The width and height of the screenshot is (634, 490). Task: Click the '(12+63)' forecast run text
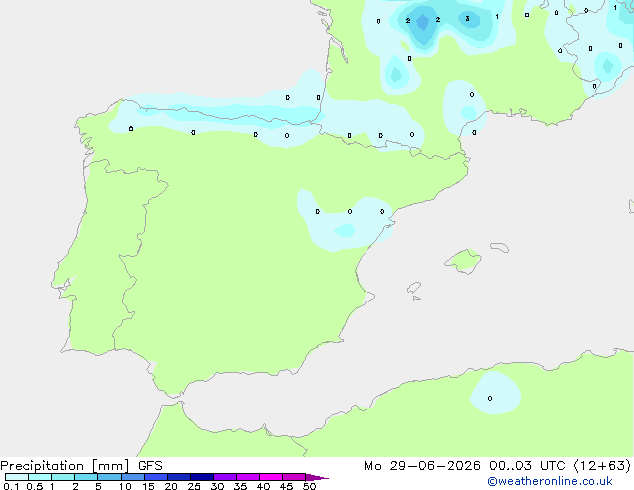(x=602, y=466)
